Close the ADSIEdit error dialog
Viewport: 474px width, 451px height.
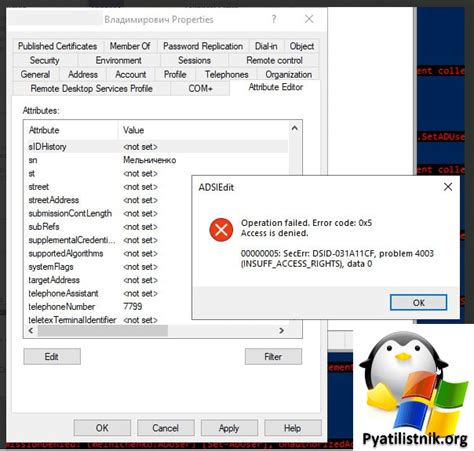click(x=448, y=187)
